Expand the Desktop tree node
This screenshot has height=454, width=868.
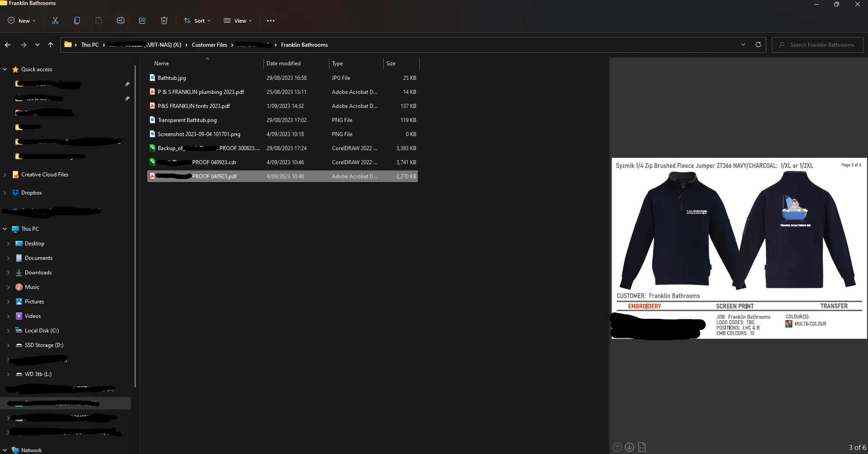click(x=9, y=244)
